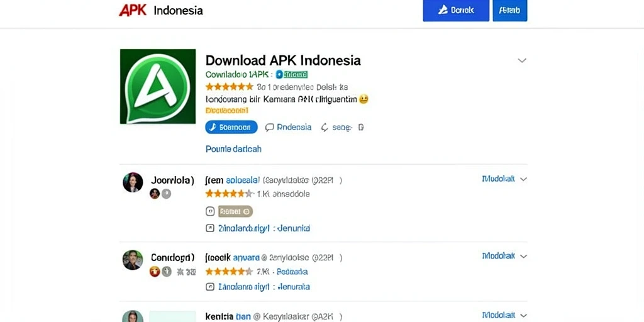
Task: Open the anvara link in Cenidogd's review
Action: pyautogui.click(x=247, y=257)
